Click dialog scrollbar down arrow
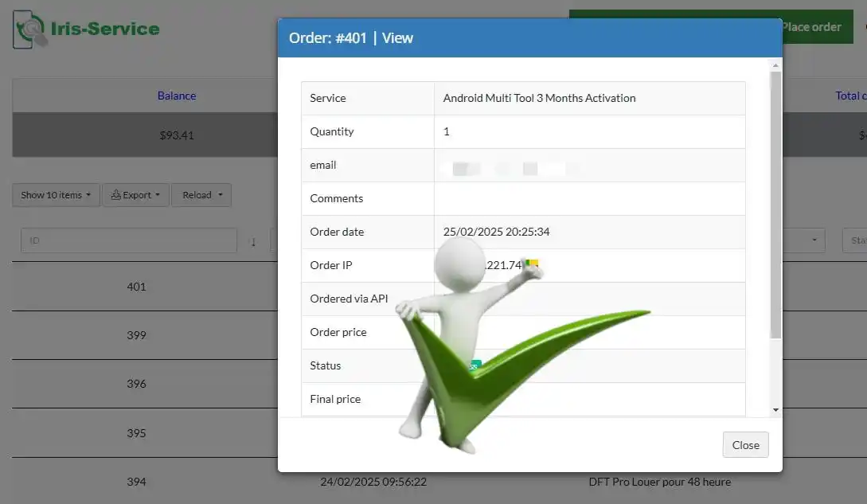The image size is (867, 504). click(775, 410)
